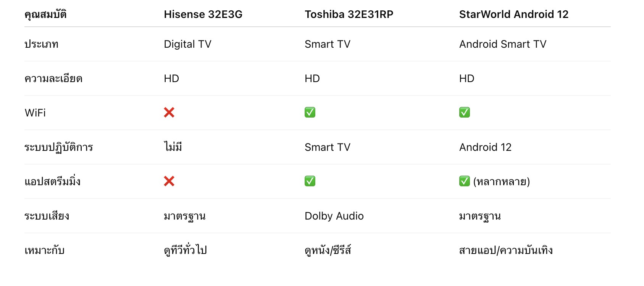This screenshot has width=644, height=286.
Task: Click the ความละเอียด row label
Action: (53, 79)
